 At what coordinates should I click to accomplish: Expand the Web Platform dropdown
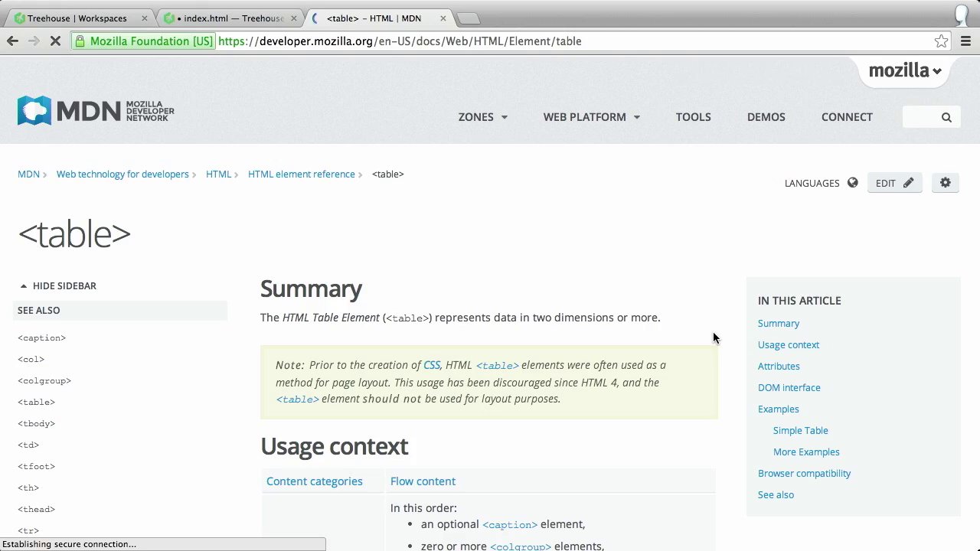(x=591, y=117)
